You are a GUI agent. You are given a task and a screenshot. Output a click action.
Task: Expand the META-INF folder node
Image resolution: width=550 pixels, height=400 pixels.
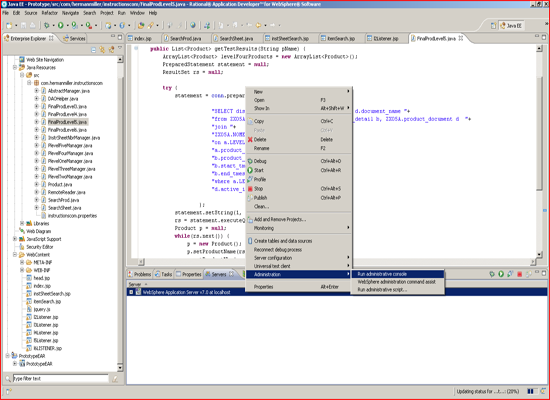tap(22, 262)
